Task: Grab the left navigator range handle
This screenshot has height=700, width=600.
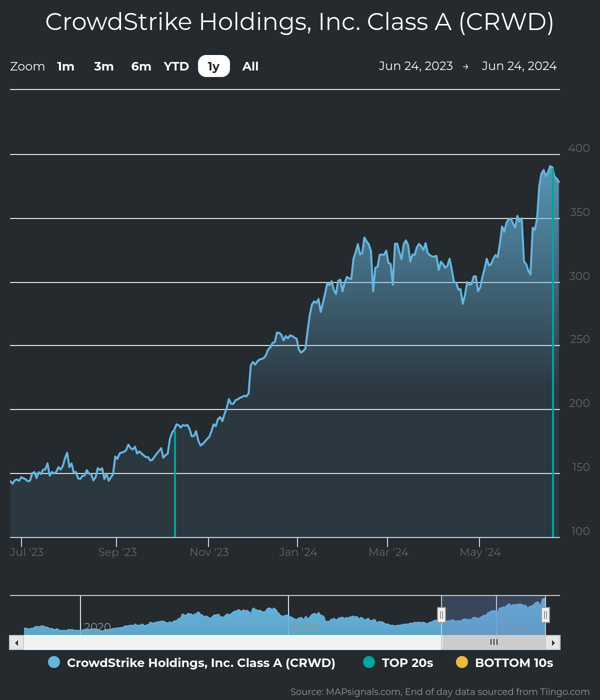Action: point(441,614)
